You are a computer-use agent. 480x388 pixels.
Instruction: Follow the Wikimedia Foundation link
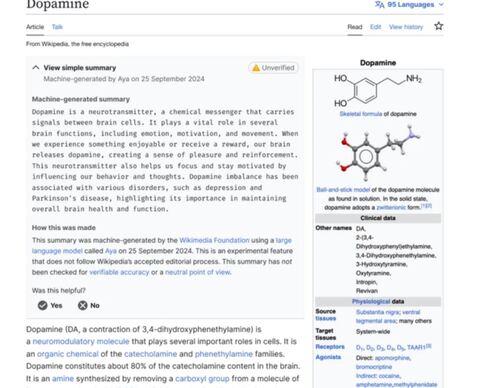[x=214, y=240]
